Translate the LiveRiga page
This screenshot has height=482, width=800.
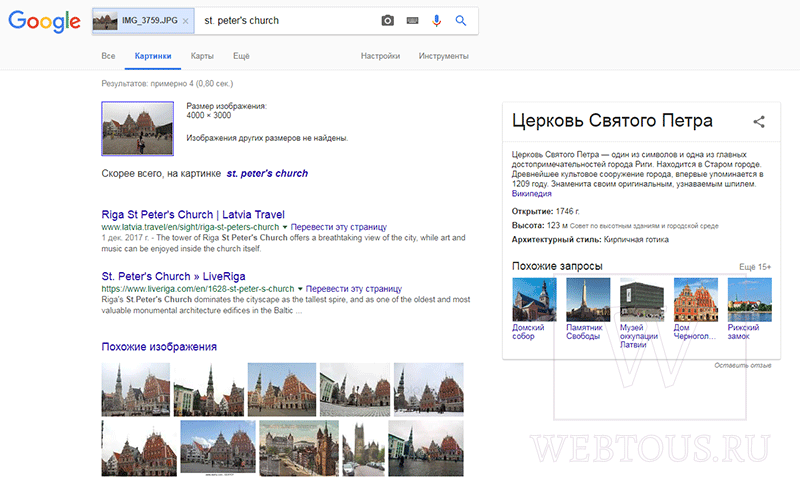coord(354,289)
